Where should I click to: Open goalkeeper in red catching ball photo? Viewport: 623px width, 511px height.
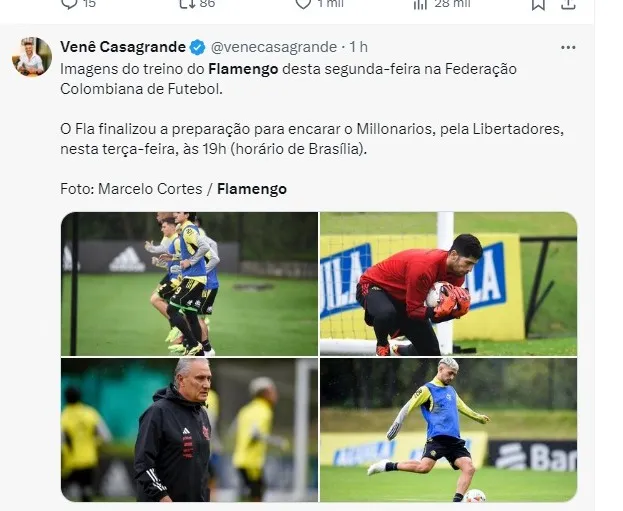[449, 284]
